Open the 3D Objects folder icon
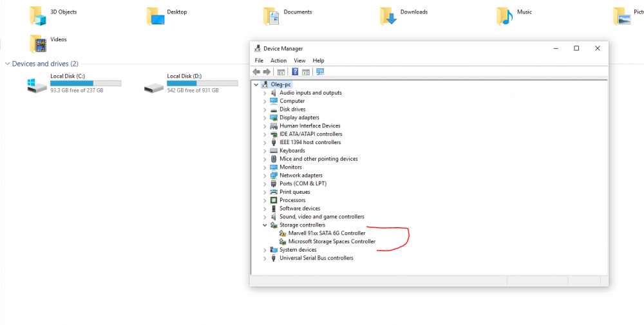Viewport: 644px width, 325px height. coord(38,17)
